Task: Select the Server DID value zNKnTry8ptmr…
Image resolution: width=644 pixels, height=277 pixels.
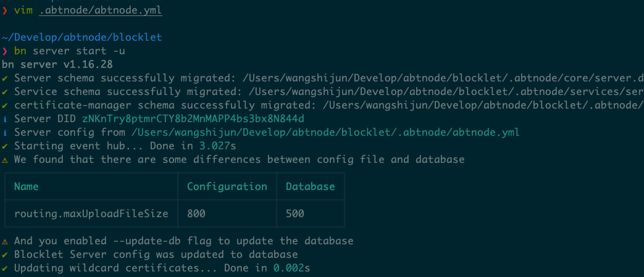Action: 193,119
